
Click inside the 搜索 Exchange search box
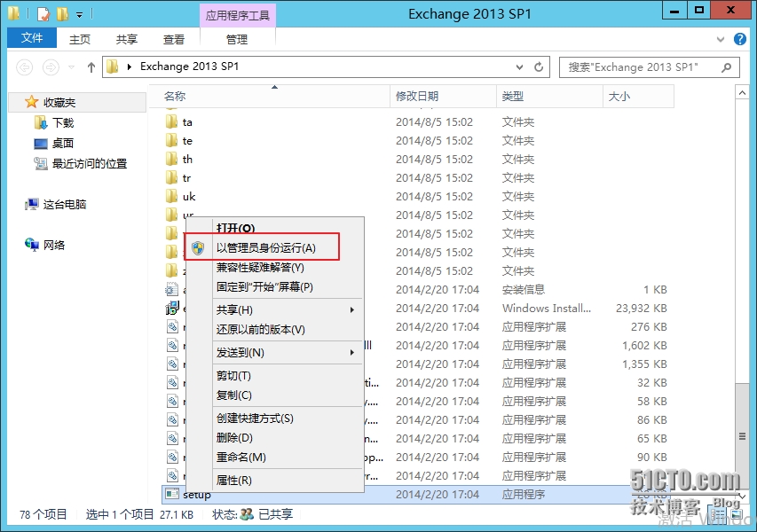639,66
